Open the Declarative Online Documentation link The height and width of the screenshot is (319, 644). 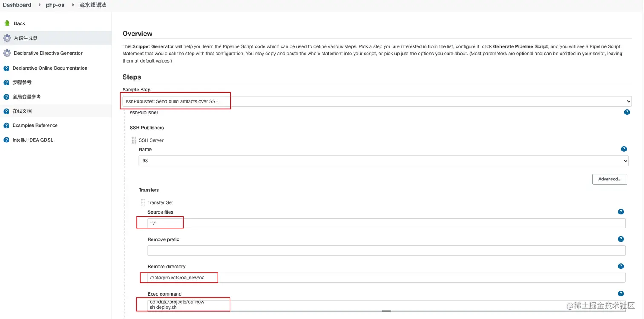[50, 68]
